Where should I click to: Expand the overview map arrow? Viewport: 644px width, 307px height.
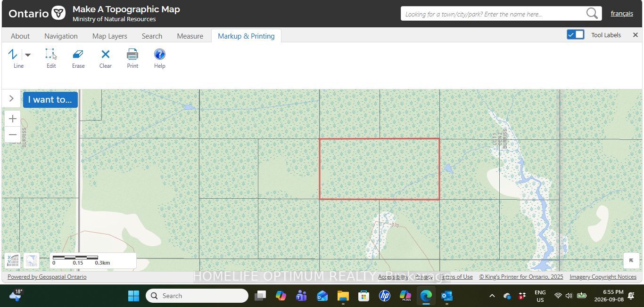(631, 260)
